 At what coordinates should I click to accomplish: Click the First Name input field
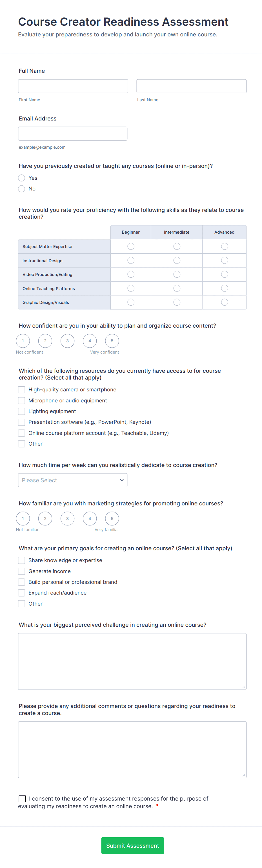[x=73, y=86]
